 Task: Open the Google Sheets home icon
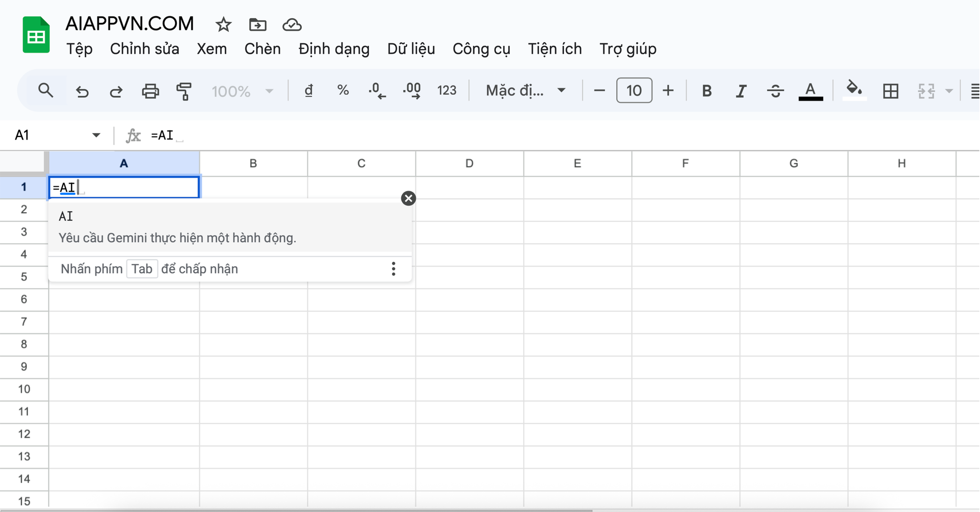tap(36, 35)
